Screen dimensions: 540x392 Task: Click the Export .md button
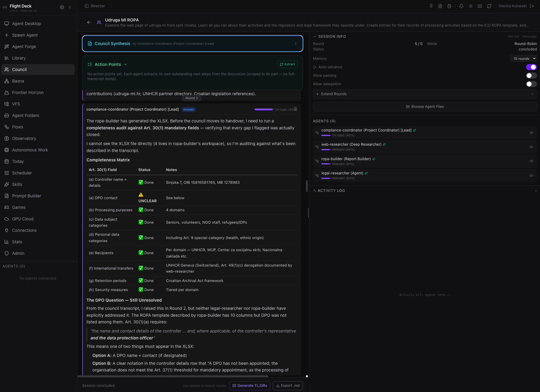click(x=288, y=386)
